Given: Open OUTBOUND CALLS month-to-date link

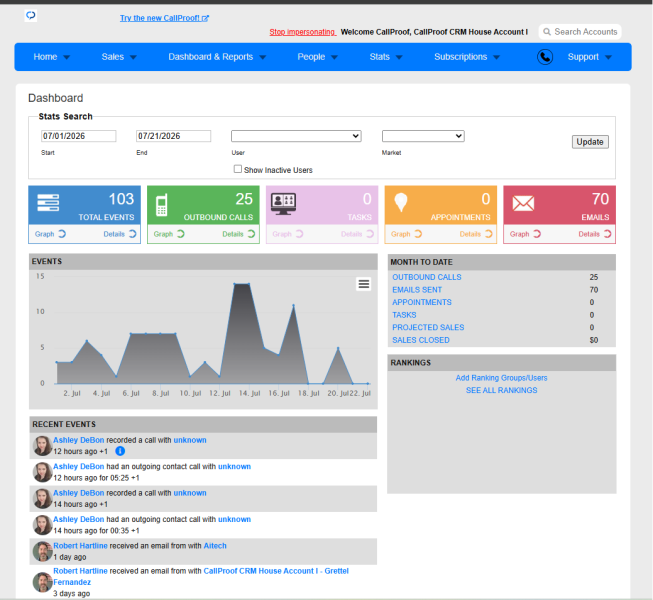Looking at the screenshot, I should (x=427, y=277).
